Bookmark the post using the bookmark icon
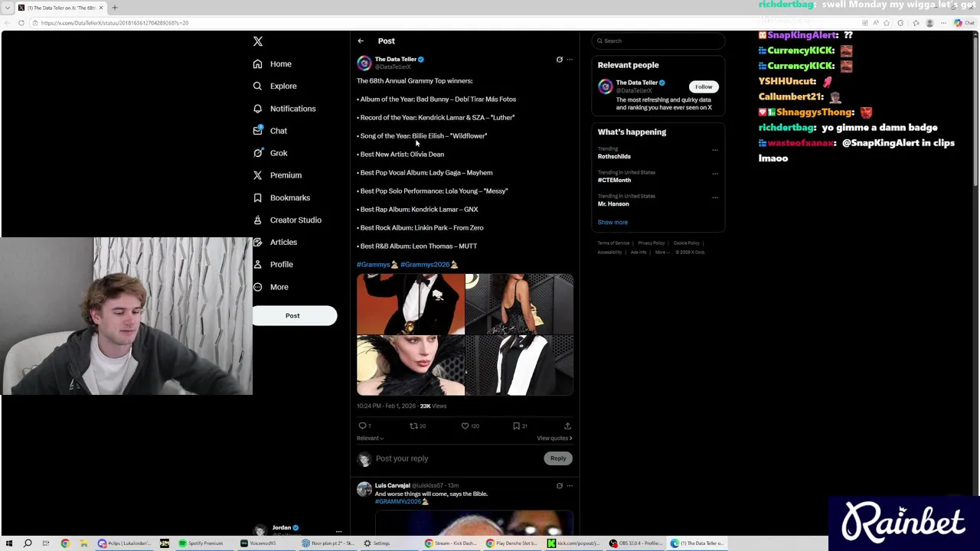Viewport: 980px width, 551px height. pos(516,426)
